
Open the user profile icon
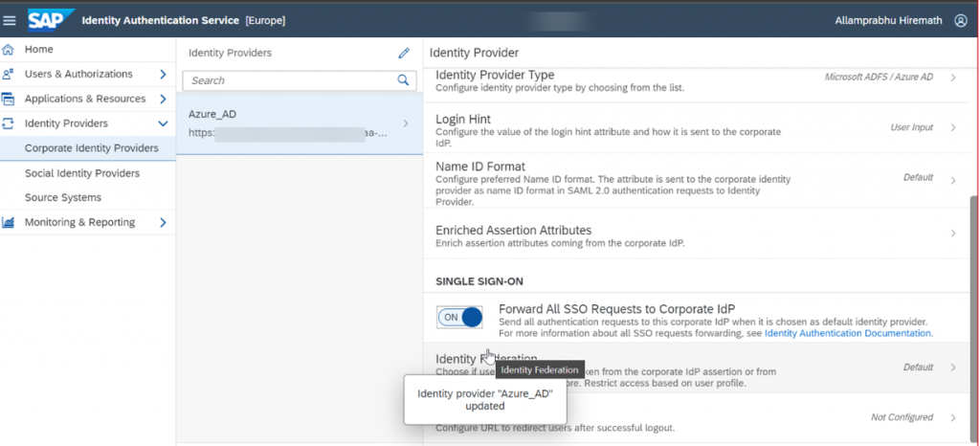[x=961, y=21]
